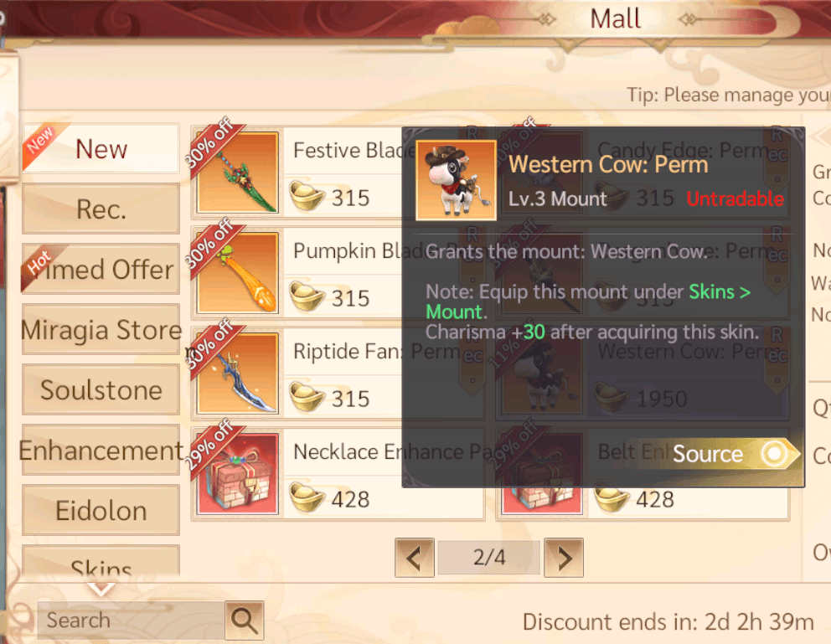Switch to the Enhancement category

(101, 451)
